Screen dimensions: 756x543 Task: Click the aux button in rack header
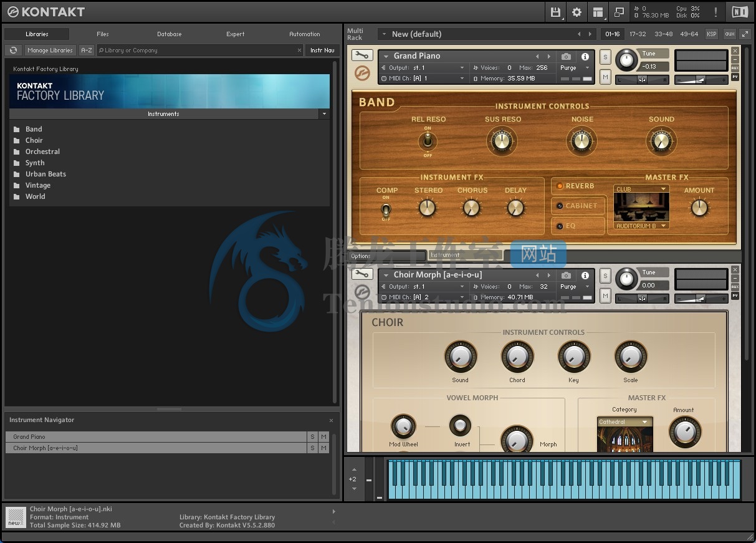click(x=729, y=34)
